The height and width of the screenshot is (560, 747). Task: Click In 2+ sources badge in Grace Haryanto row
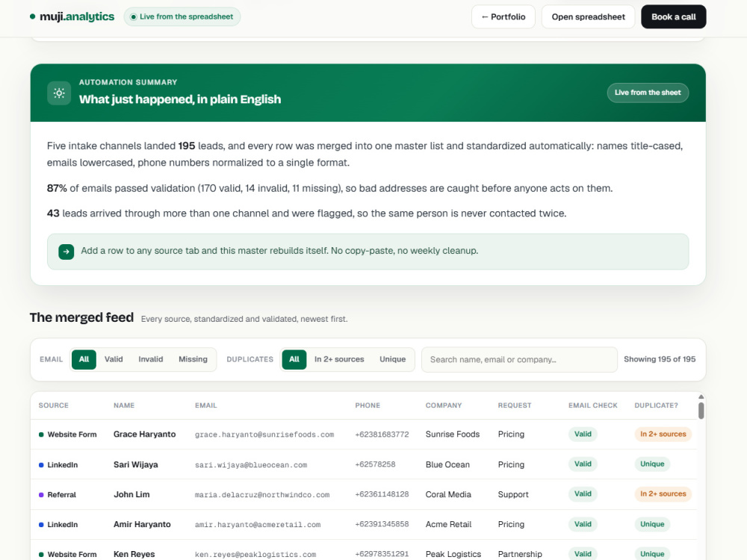[x=663, y=435]
